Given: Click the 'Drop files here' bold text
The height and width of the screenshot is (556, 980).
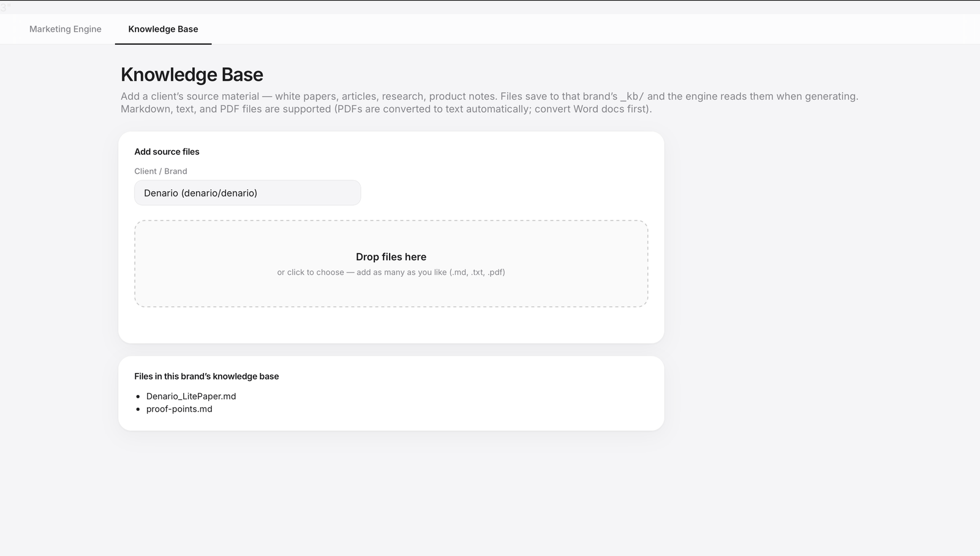Looking at the screenshot, I should click(x=391, y=257).
